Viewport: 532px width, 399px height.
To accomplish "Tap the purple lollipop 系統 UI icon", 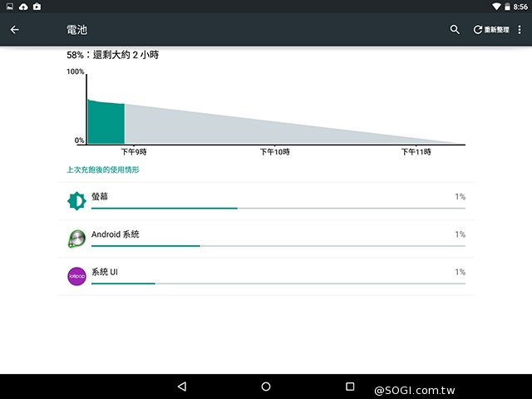I will [x=76, y=276].
